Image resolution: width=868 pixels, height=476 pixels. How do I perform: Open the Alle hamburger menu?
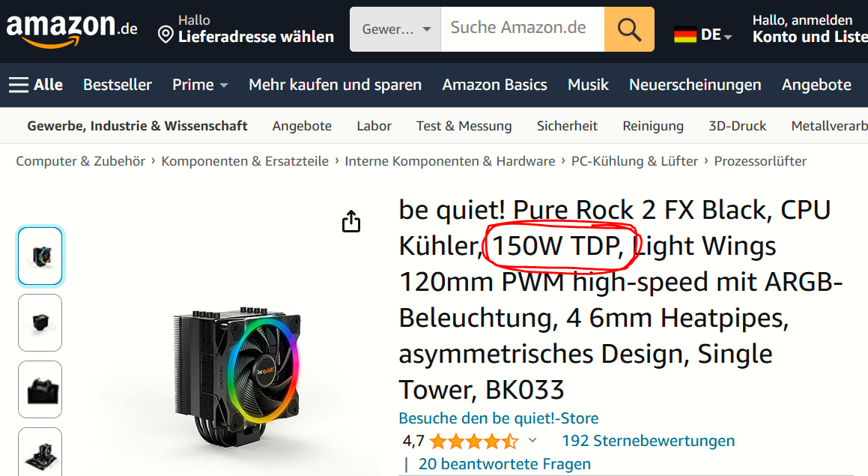(x=36, y=85)
